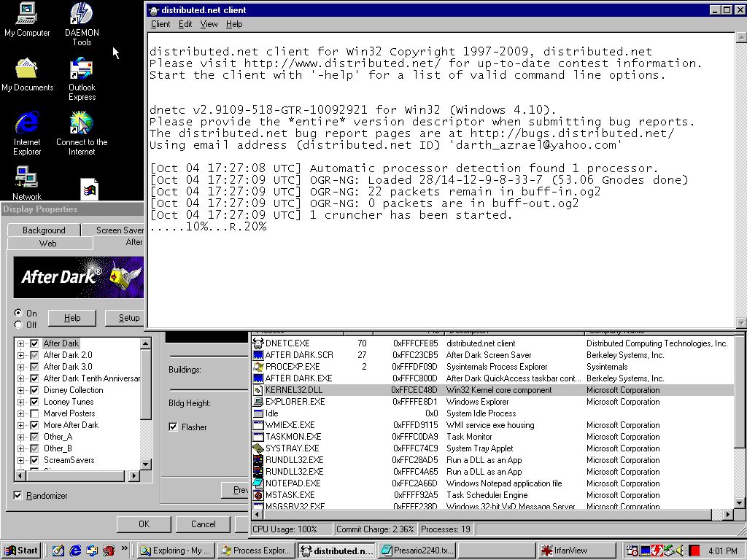The image size is (747, 560).
Task: Click the SYSTRAY.EXE process icon
Action: tap(258, 448)
